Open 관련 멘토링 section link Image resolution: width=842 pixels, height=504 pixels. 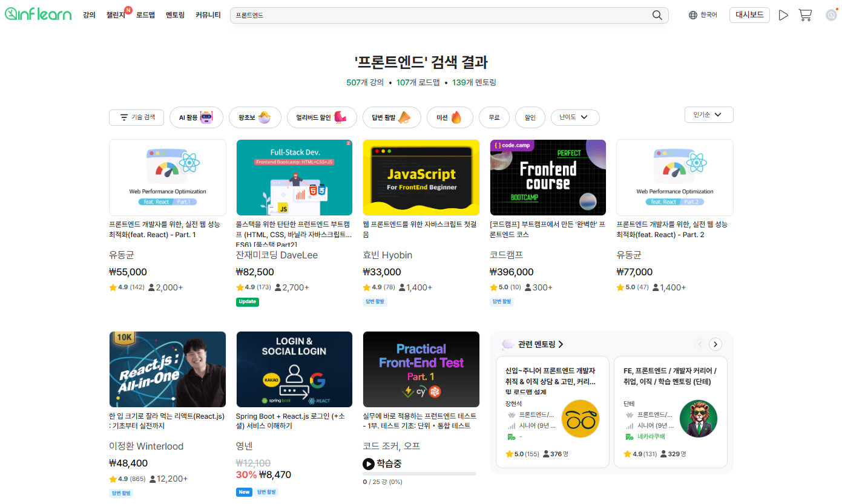(540, 344)
